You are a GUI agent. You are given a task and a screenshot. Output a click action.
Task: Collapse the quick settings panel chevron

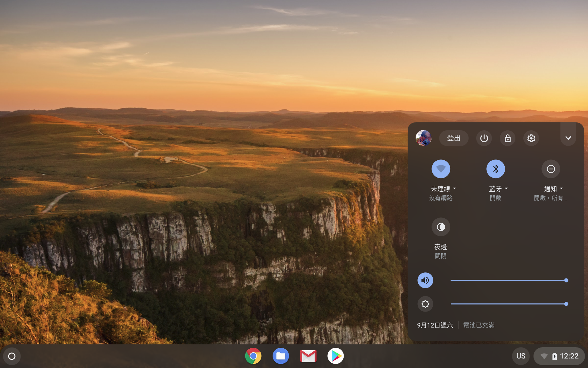pyautogui.click(x=568, y=138)
